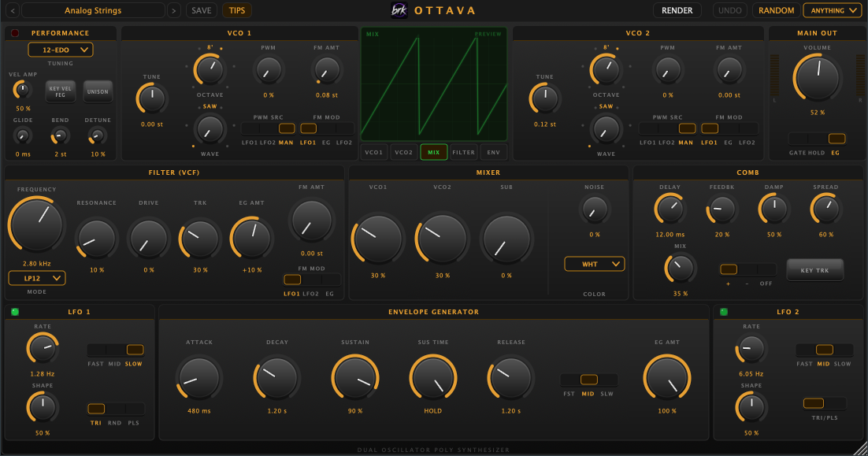Click the VCO 2 WAVE knob
This screenshot has height=456, width=868.
tap(606, 129)
